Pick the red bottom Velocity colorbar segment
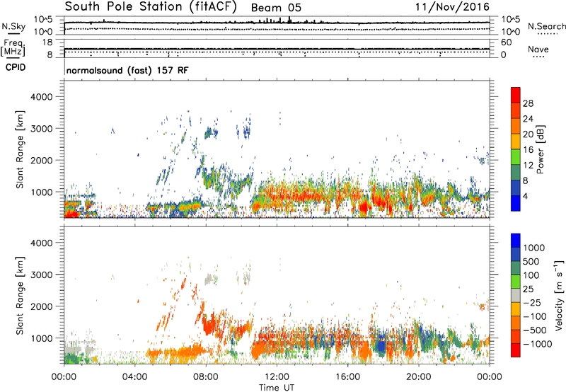Viewport: 566px width, 392px height. (516, 350)
